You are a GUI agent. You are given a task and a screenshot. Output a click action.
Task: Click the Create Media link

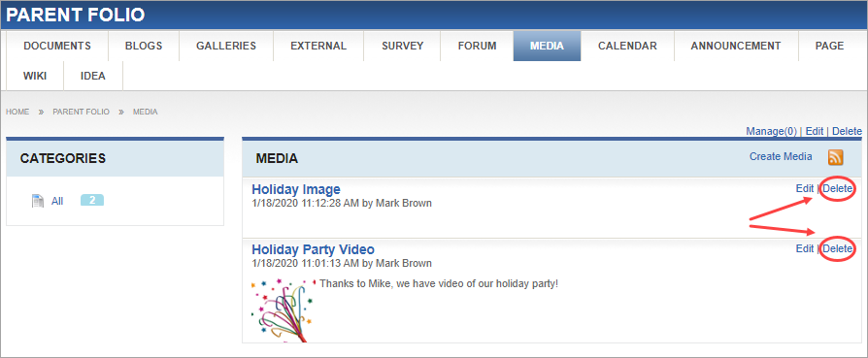(x=781, y=156)
